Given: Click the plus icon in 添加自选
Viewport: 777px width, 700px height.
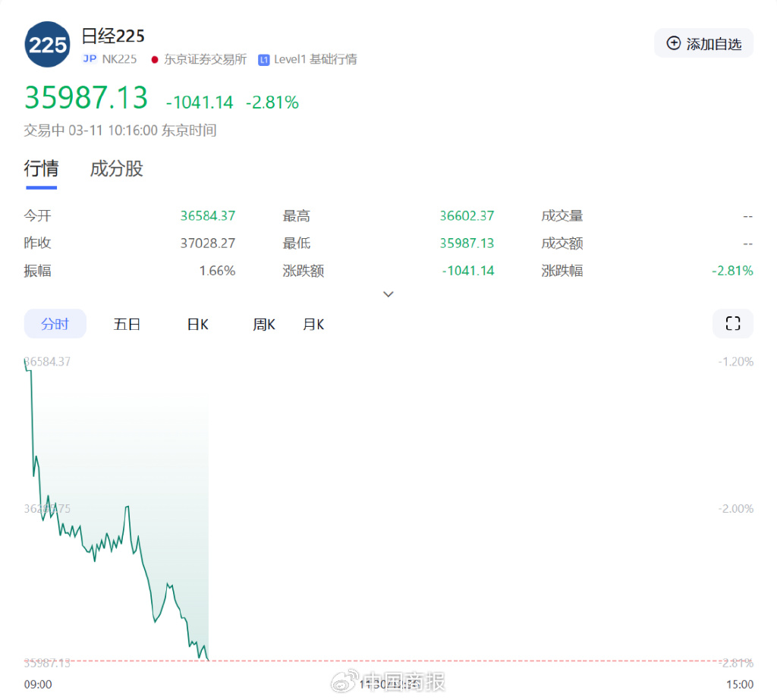Looking at the screenshot, I should (673, 43).
